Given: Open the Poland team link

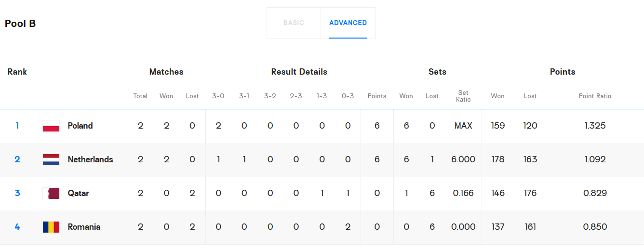Looking at the screenshot, I should pyautogui.click(x=80, y=126).
